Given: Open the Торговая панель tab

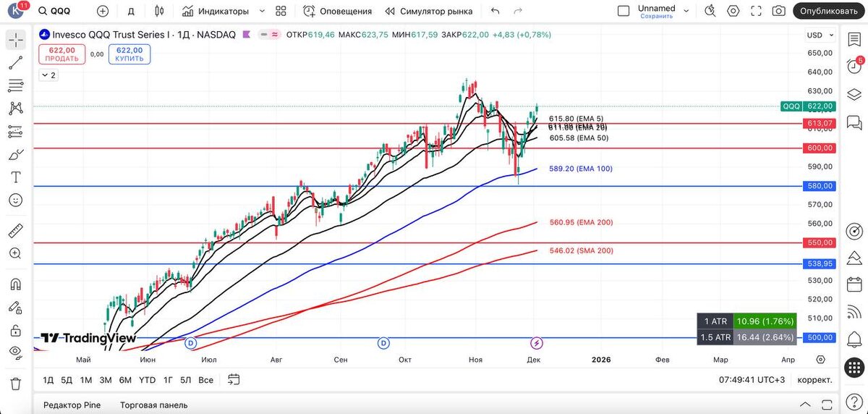Looking at the screenshot, I should pos(154,405).
